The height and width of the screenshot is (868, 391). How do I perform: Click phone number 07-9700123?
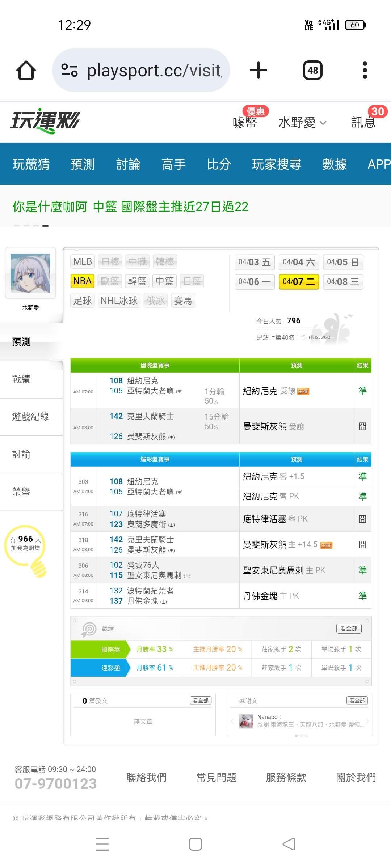coord(56,784)
